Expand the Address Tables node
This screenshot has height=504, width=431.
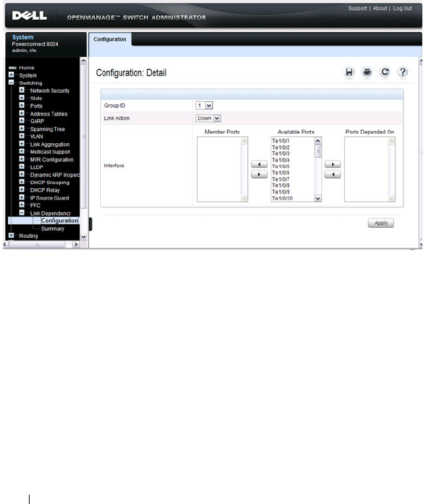tap(22, 114)
